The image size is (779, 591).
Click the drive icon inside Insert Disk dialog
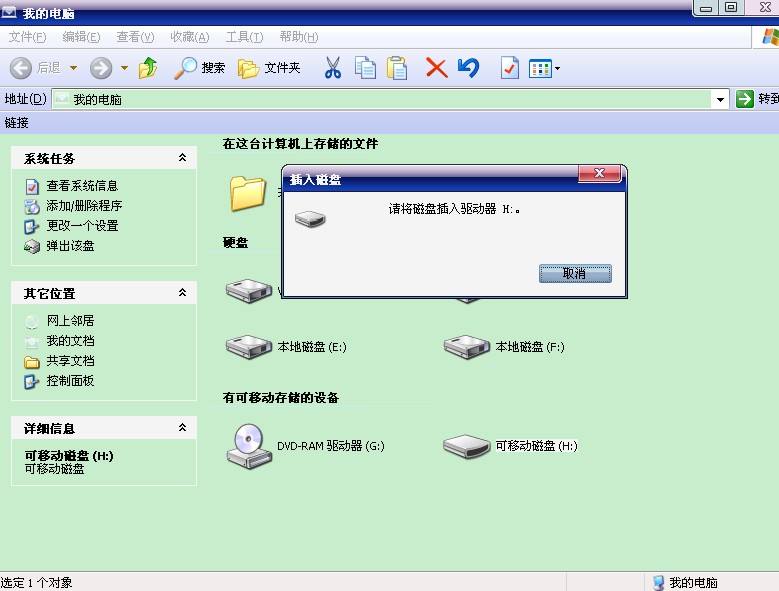click(310, 219)
